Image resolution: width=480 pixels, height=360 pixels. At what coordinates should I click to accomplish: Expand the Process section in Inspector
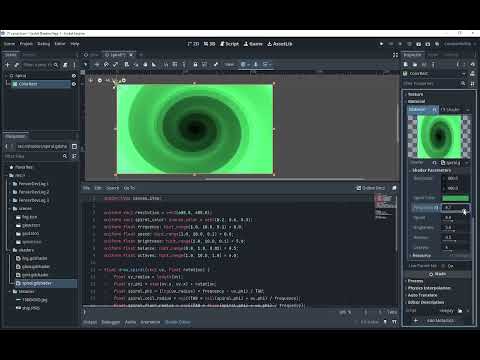click(415, 281)
